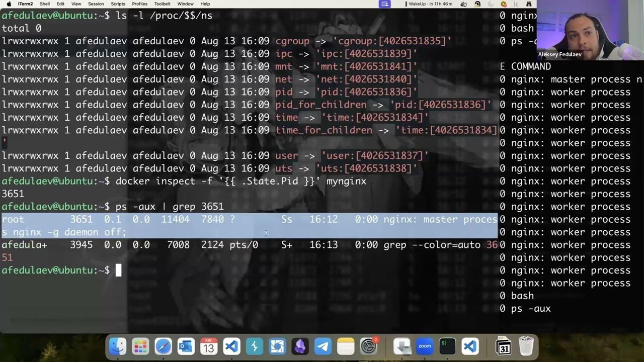Click the globe with red badge menu bar icon
The height and width of the screenshot is (362, 644).
(x=504, y=4)
